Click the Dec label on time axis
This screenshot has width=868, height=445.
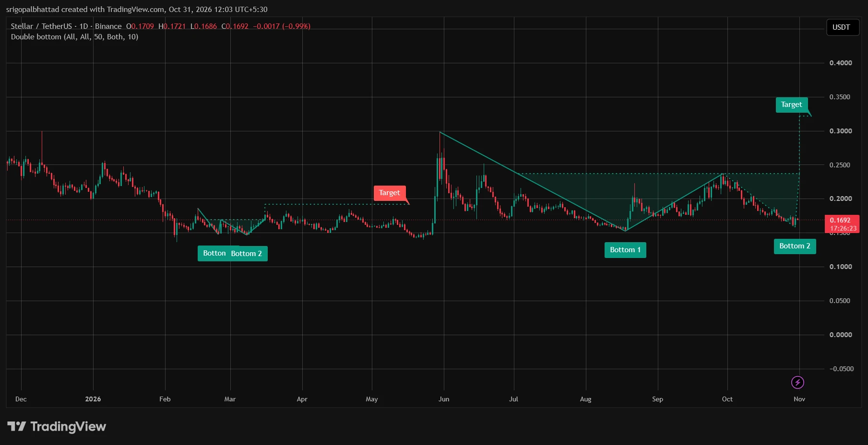click(x=21, y=399)
